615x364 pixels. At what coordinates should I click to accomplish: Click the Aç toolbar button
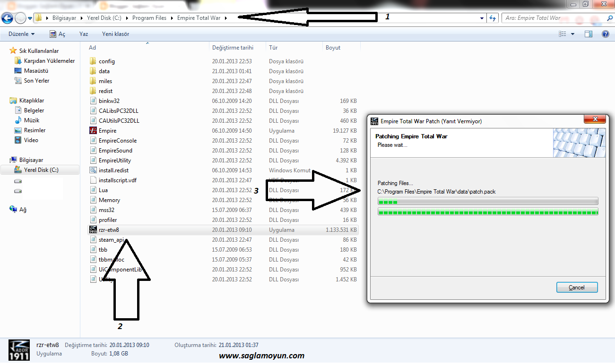pyautogui.click(x=58, y=34)
